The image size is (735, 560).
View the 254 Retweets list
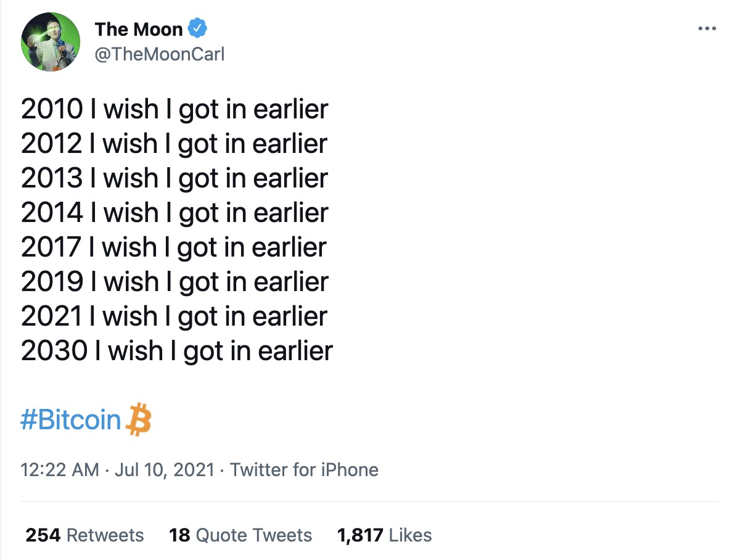(84, 535)
